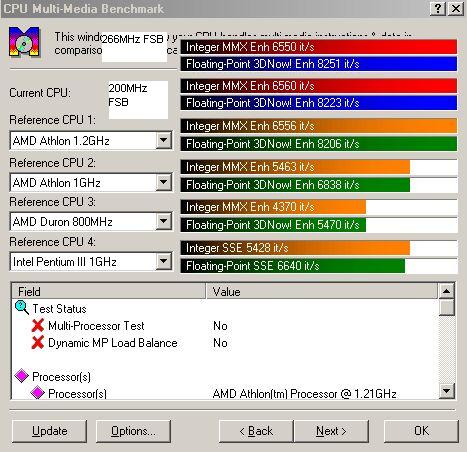Click the 200MHz FSB annotation text

[128, 95]
